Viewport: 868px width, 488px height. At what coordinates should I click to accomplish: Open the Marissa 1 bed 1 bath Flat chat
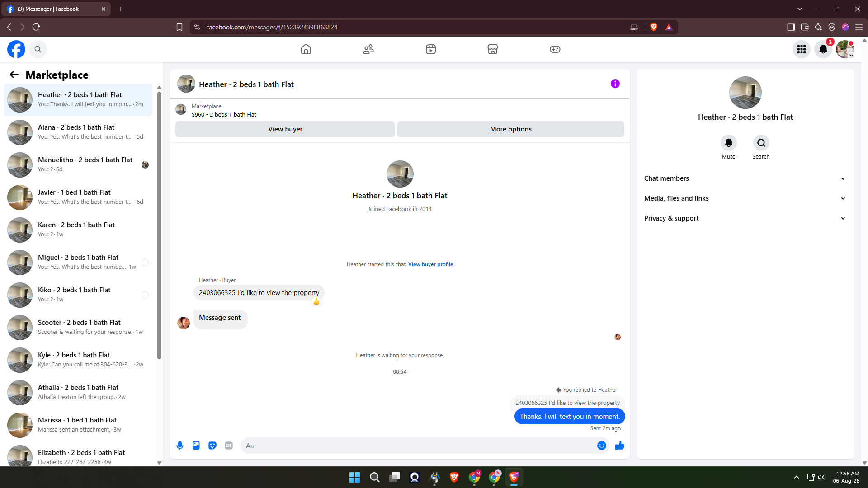(x=78, y=425)
